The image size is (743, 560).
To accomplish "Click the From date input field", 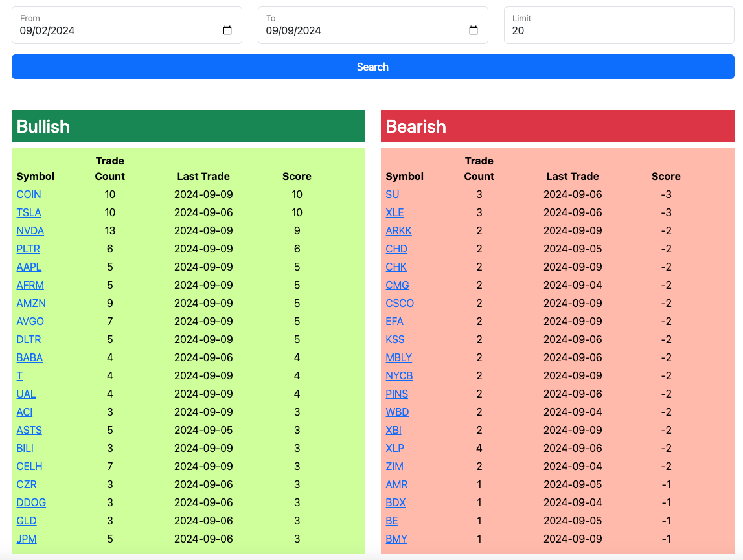I will click(127, 25).
